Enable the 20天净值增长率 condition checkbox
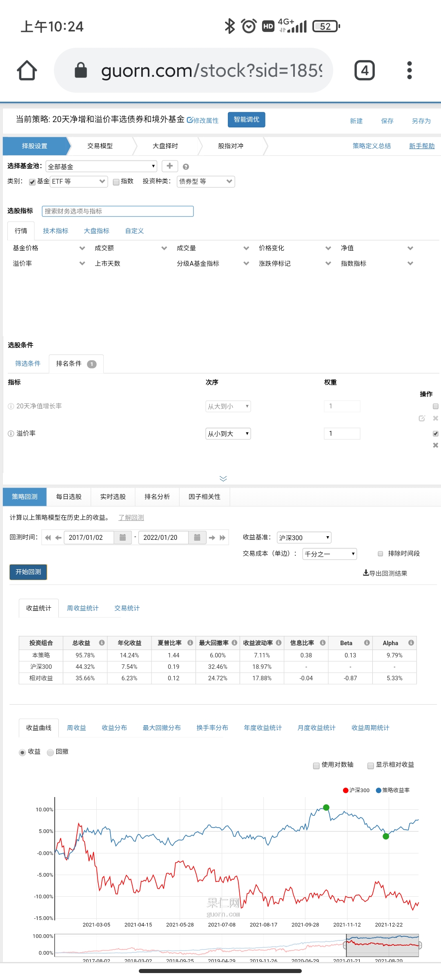Image resolution: width=441 pixels, height=980 pixels. click(x=436, y=406)
